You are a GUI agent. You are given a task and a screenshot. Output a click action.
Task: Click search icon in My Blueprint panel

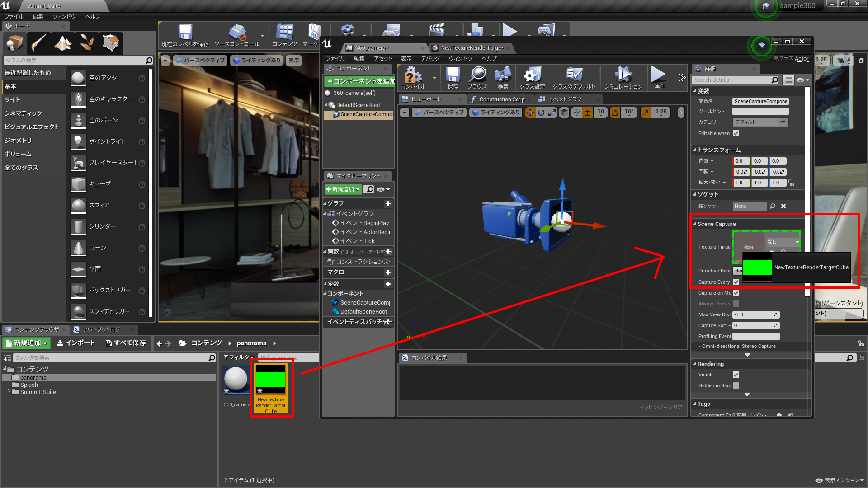coord(370,189)
